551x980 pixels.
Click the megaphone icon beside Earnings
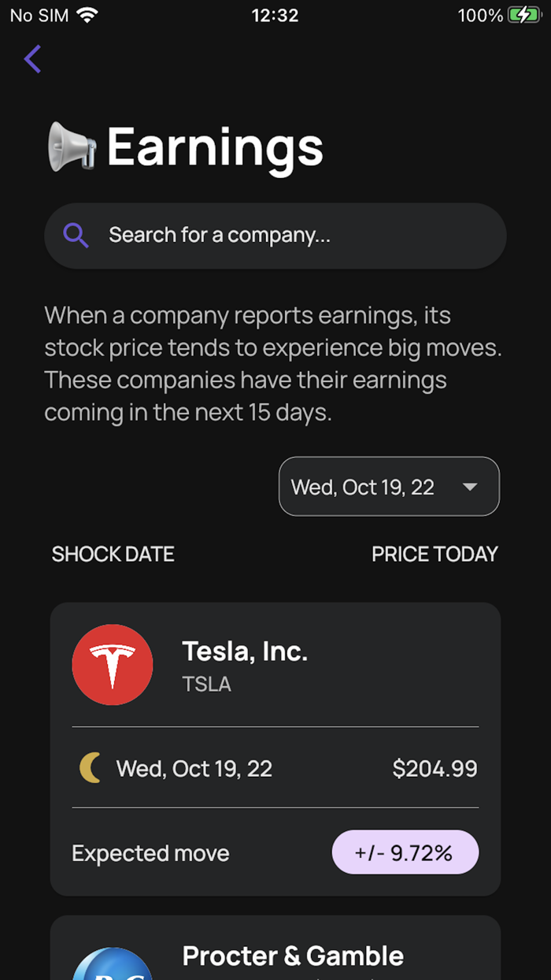point(72,147)
